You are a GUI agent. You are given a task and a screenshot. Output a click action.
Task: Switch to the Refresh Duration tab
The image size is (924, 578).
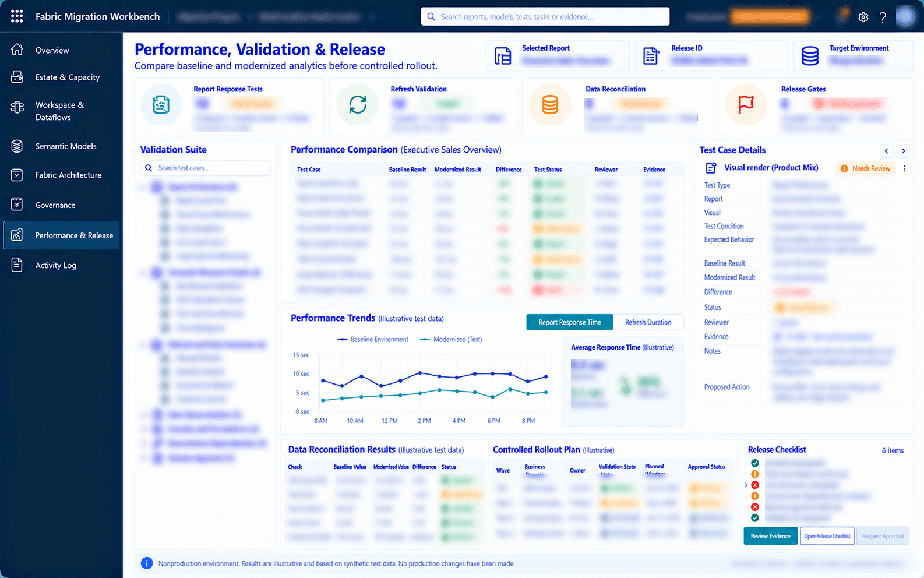pos(648,322)
